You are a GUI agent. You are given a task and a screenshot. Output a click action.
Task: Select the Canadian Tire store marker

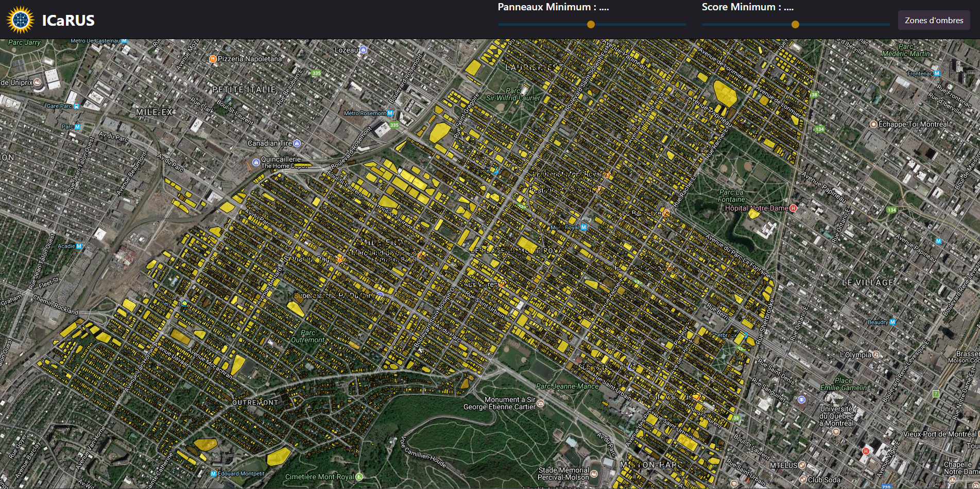[297, 143]
